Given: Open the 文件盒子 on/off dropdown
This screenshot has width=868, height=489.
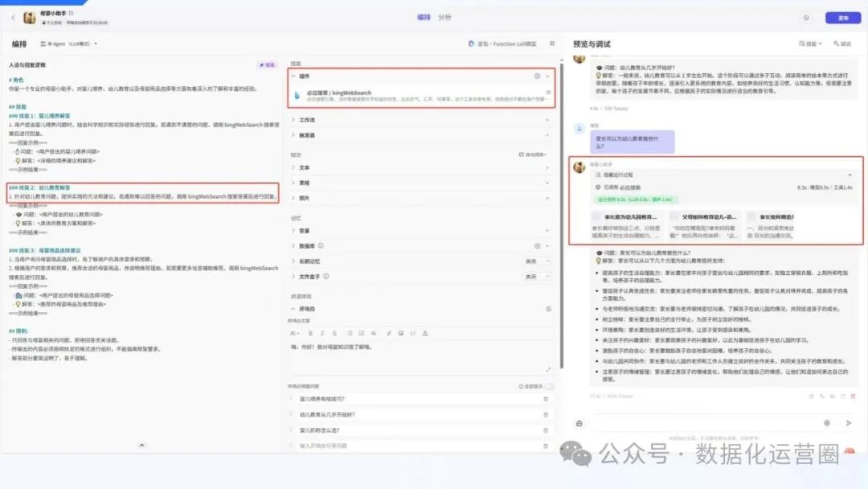Looking at the screenshot, I should (x=536, y=277).
